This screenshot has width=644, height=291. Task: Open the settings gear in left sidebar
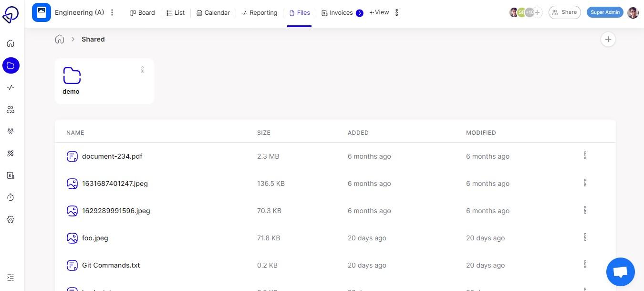[10, 219]
